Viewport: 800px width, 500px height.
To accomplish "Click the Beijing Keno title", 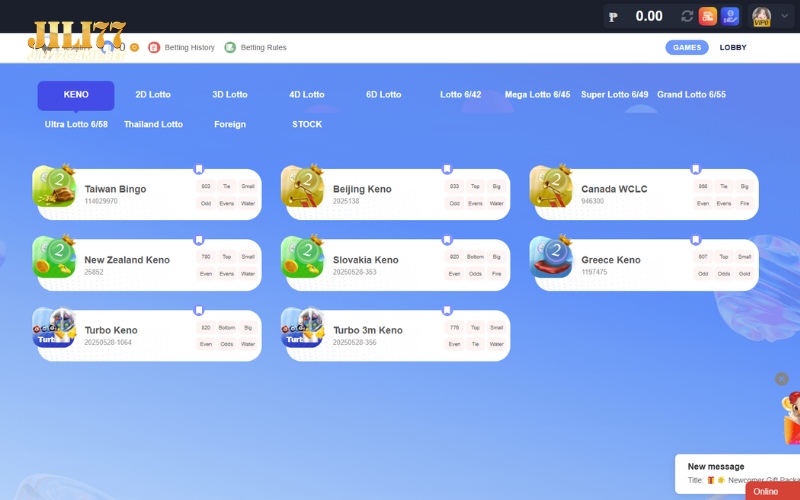I will click(362, 189).
